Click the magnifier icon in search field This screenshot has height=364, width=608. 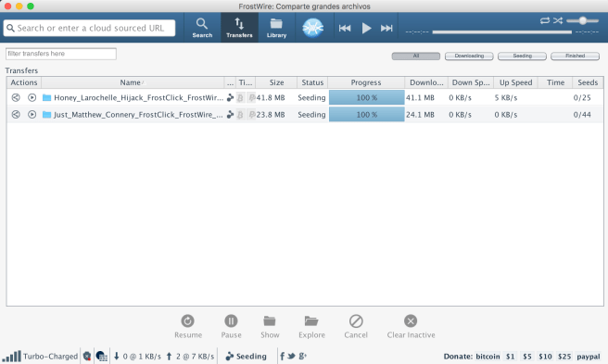coord(10,28)
